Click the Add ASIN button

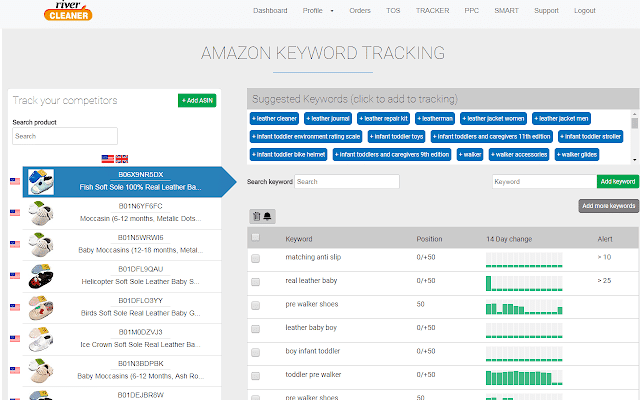pyautogui.click(x=197, y=100)
